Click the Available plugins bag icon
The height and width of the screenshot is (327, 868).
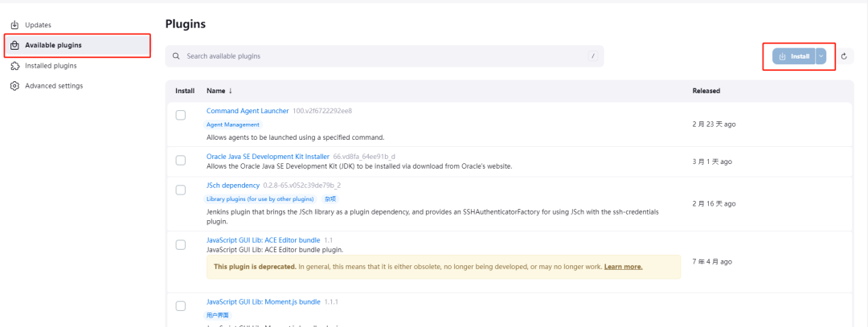(15, 45)
